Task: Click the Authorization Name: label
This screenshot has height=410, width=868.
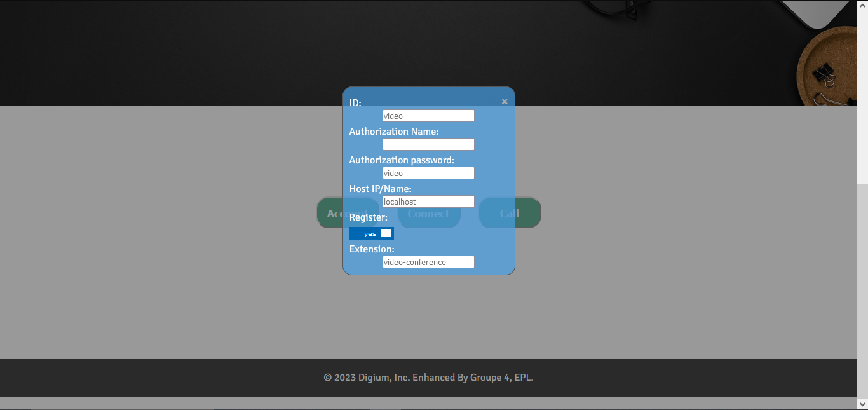Action: pyautogui.click(x=394, y=132)
